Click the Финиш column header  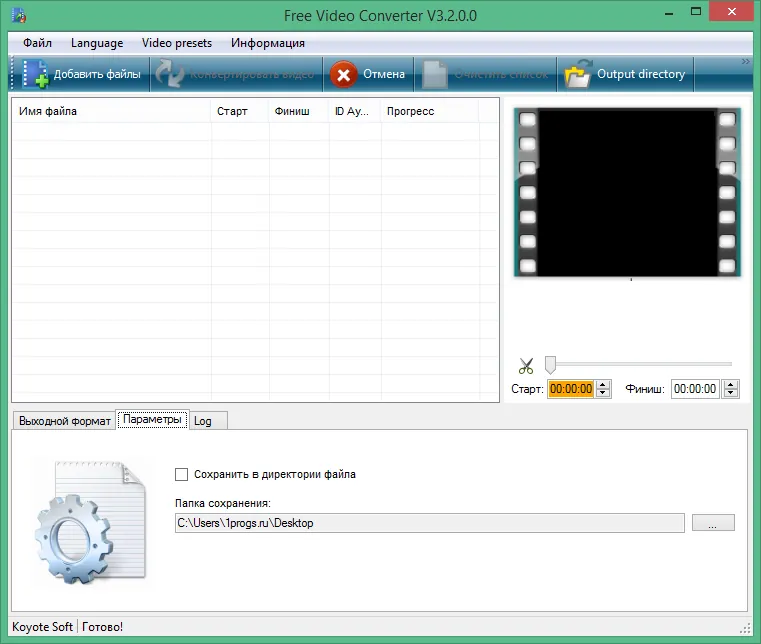(x=298, y=111)
